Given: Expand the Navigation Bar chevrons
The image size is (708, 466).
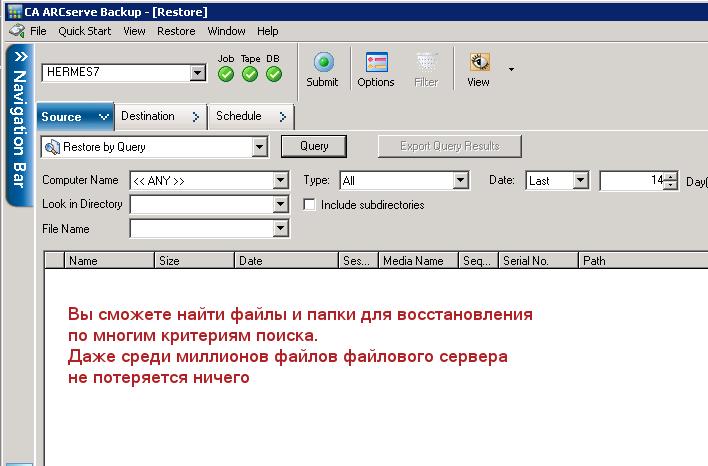Looking at the screenshot, I should (x=21, y=56).
